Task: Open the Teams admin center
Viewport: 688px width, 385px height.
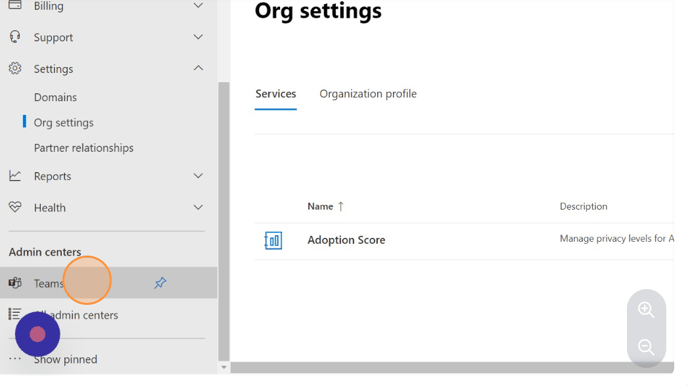Action: click(x=108, y=283)
